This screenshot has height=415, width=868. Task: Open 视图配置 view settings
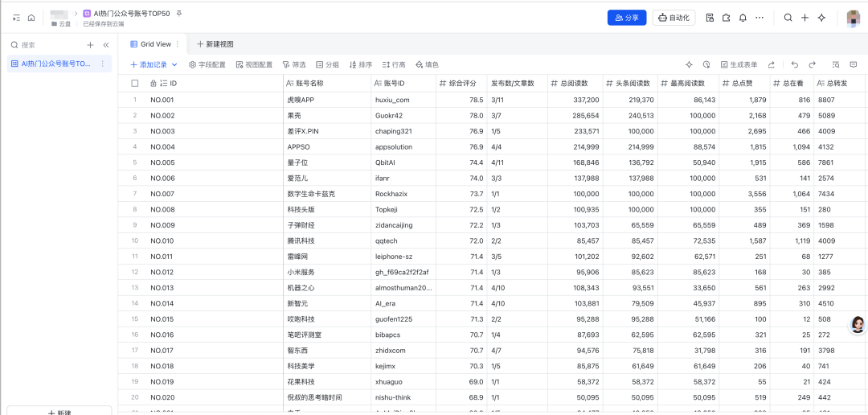point(254,65)
